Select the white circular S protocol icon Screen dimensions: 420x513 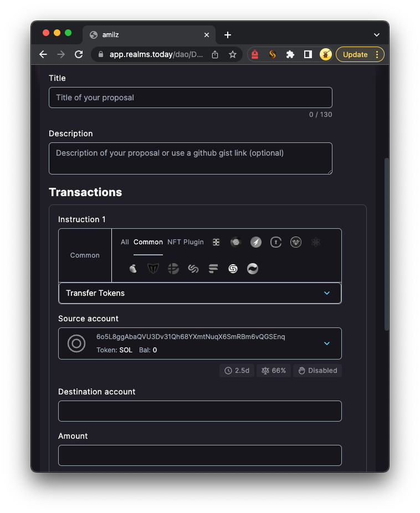point(233,269)
